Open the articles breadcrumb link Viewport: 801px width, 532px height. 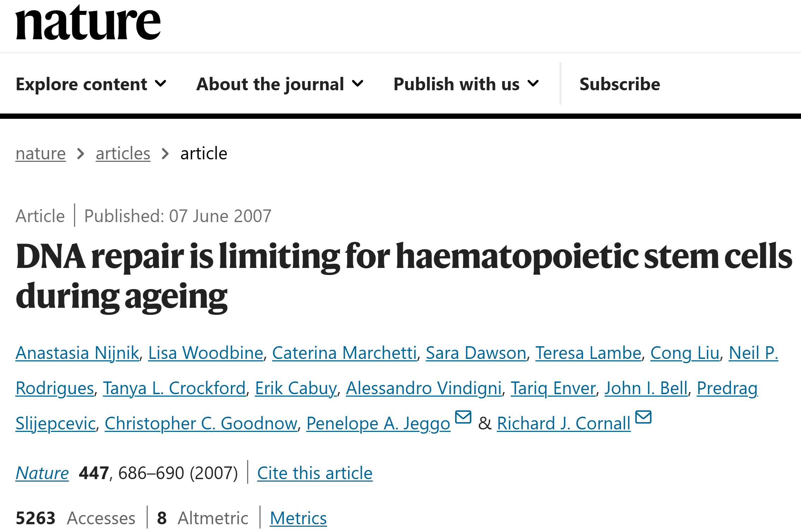(123, 153)
